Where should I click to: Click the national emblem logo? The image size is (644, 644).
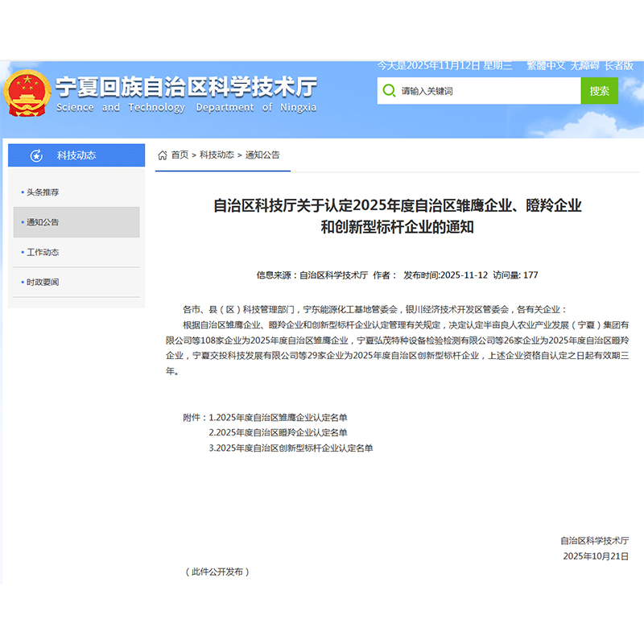point(27,93)
